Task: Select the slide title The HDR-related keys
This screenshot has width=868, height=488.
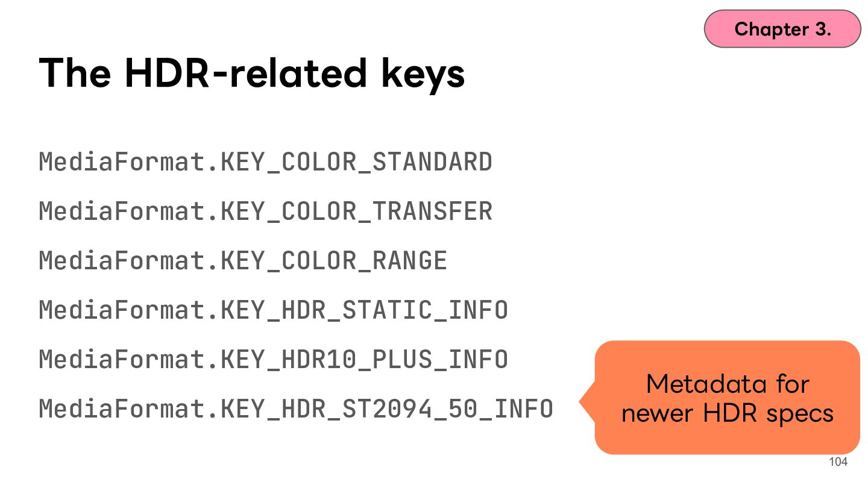Action: click(x=252, y=74)
